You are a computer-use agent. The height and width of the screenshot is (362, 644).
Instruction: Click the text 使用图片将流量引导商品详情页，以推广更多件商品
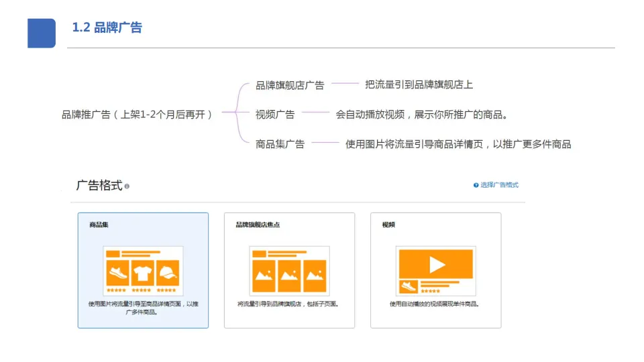[458, 144]
